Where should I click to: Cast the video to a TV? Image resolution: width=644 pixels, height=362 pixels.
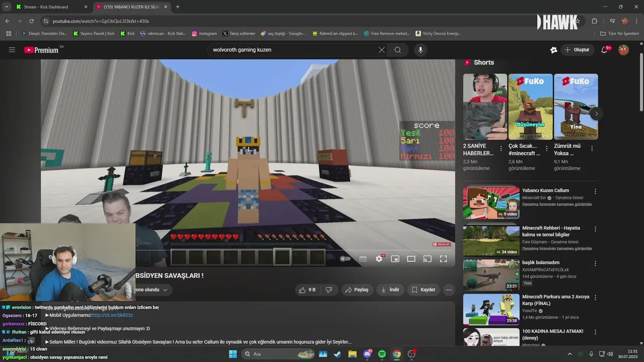click(x=427, y=258)
